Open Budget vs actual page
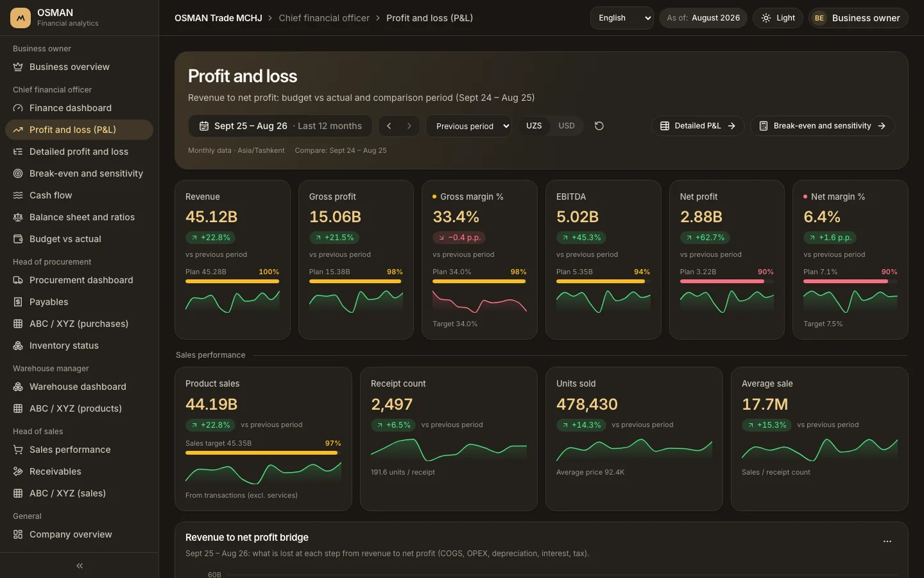The height and width of the screenshot is (578, 924). click(x=79, y=239)
